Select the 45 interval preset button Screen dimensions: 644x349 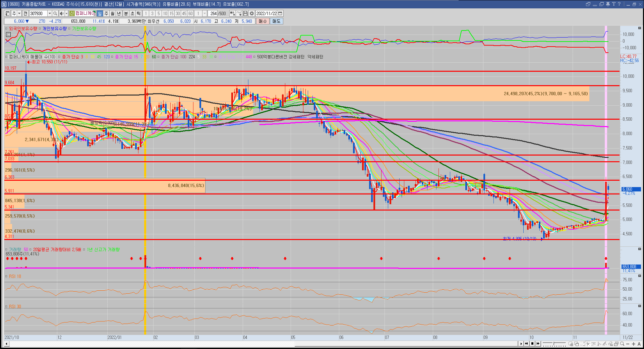pyautogui.click(x=184, y=13)
